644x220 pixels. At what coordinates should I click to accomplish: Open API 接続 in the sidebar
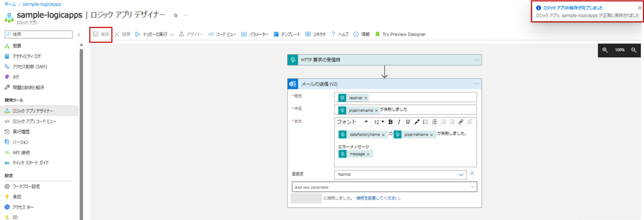coord(17,152)
